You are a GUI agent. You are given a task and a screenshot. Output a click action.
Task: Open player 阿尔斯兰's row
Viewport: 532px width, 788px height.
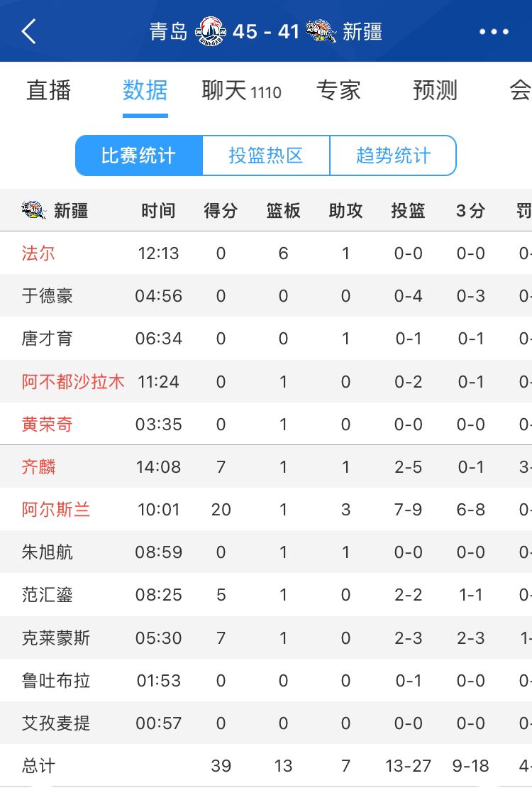[x=266, y=509]
